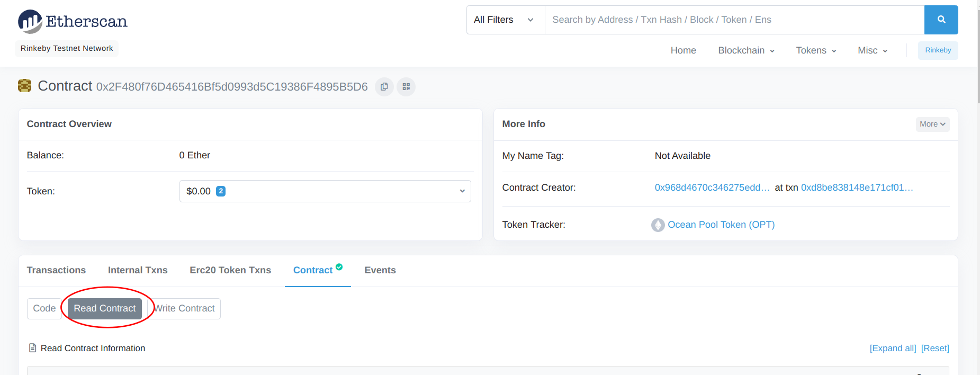Click the Etherscan logo icon
The height and width of the screenshot is (375, 980).
coord(30,21)
